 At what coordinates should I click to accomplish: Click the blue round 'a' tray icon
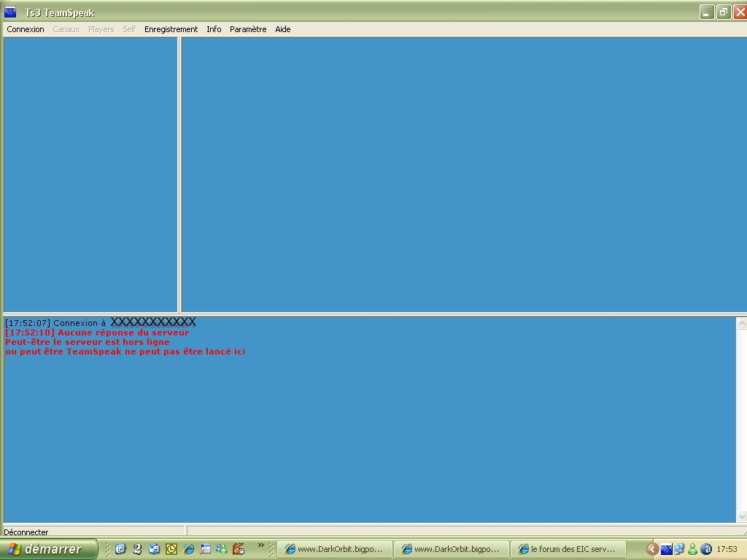706,550
